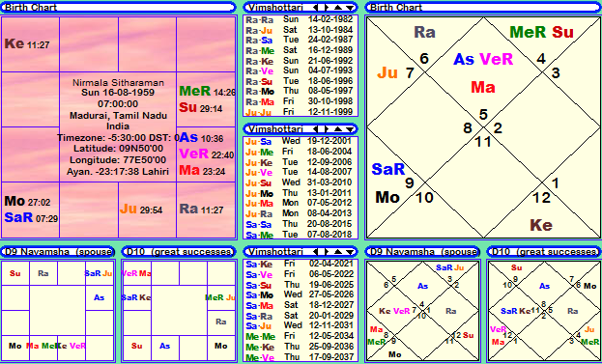Click up arrow in Vimshottari panel listing Ra-Ra
Screen dimensions: 602x364
coord(337,8)
